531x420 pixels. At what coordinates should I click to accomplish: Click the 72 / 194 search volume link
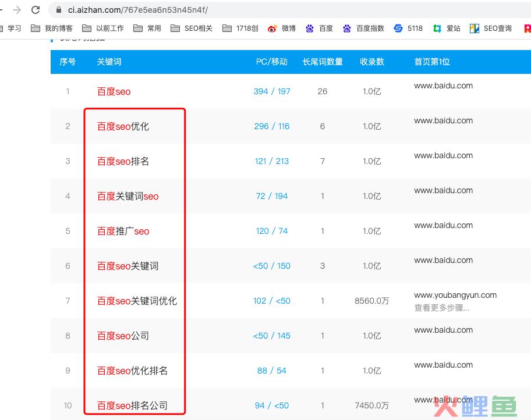(x=271, y=196)
